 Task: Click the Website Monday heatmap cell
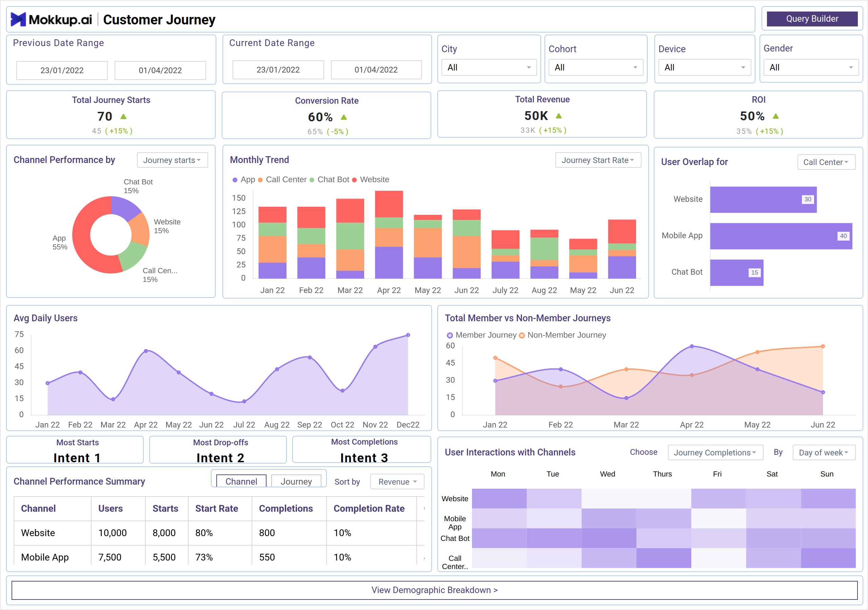point(499,499)
